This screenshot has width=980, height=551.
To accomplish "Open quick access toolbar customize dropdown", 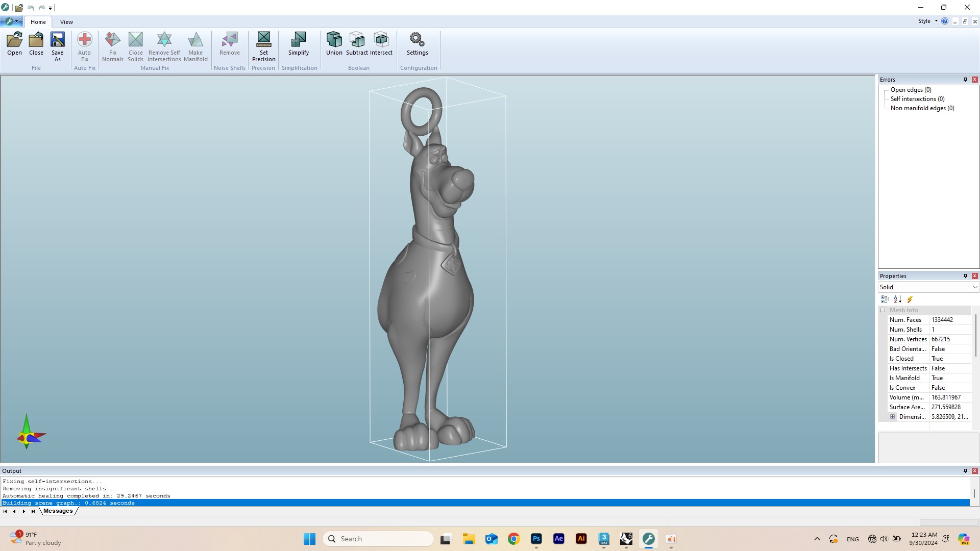I will click(x=50, y=8).
